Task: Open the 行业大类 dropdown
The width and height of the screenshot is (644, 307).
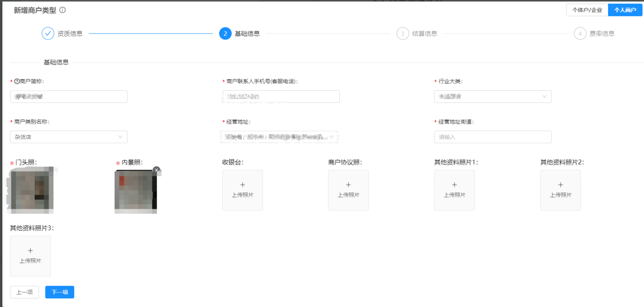Action: (x=493, y=96)
